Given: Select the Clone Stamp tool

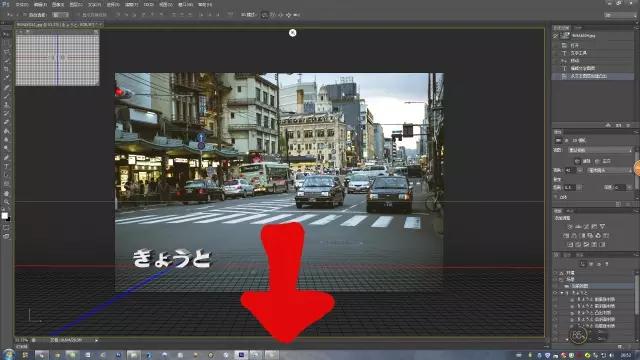Looking at the screenshot, I should (7, 105).
